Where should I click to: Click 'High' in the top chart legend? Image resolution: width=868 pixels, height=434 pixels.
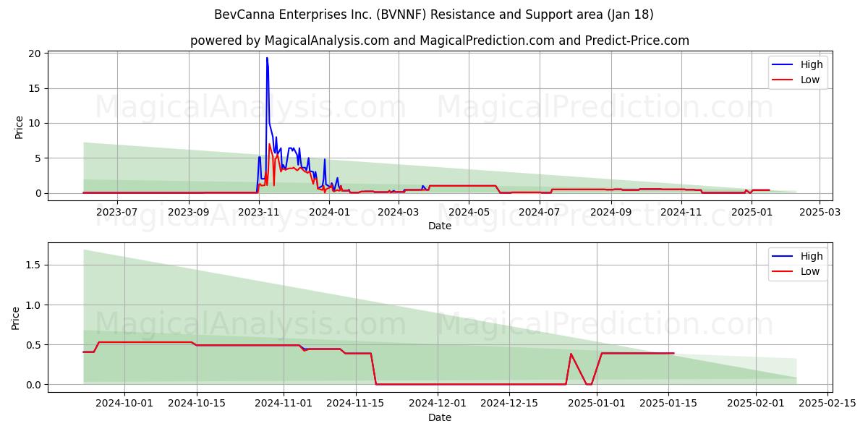(812, 64)
